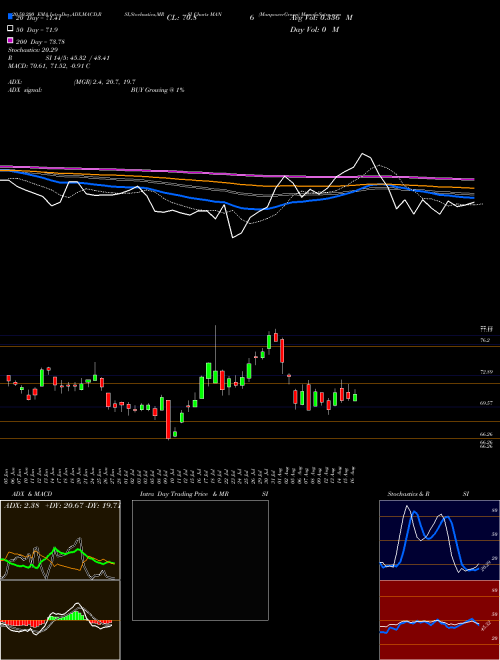The height and width of the screenshot is (660, 500).
Task: Click the '(MGR) 2.4, 20.7, 19.7' values
Action: tap(104, 82)
